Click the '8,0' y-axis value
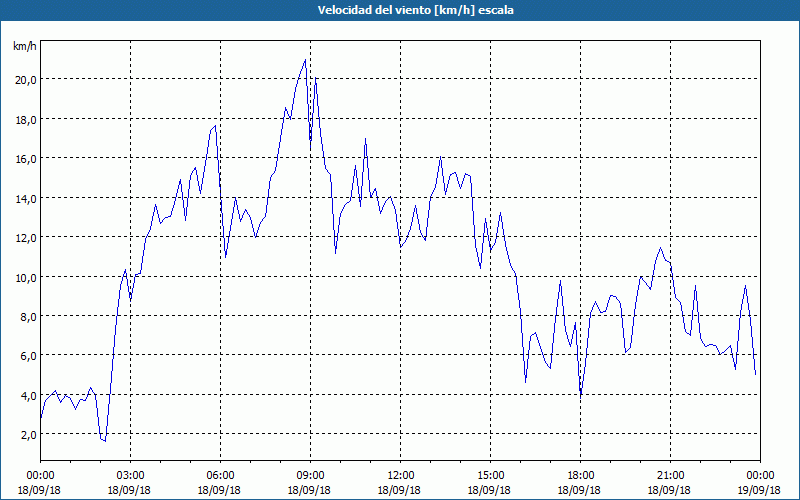 pyautogui.click(x=29, y=317)
